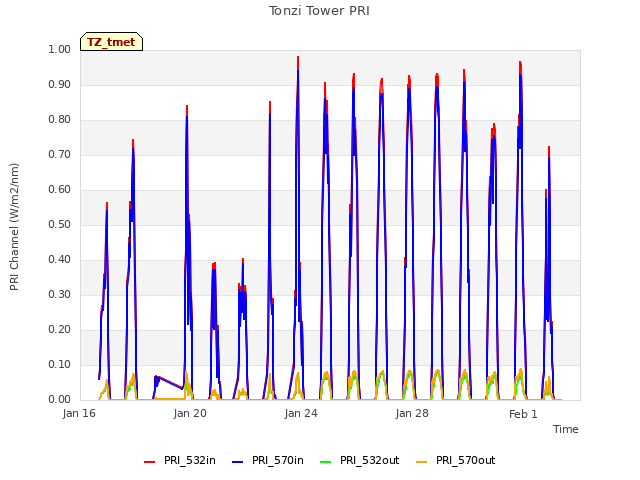This screenshot has height=480, width=640.
Task: Toggle the PRI_532in legend entry
Action: pos(180,460)
